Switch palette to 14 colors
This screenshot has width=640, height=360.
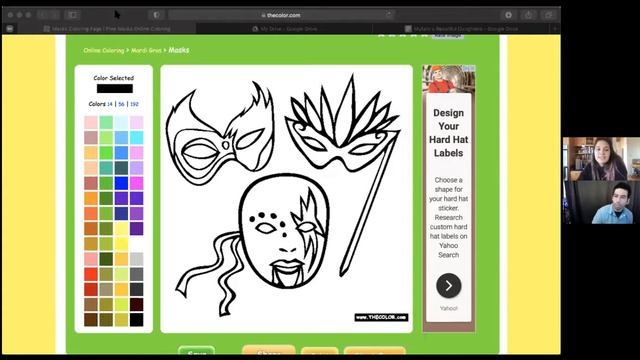pyautogui.click(x=109, y=104)
